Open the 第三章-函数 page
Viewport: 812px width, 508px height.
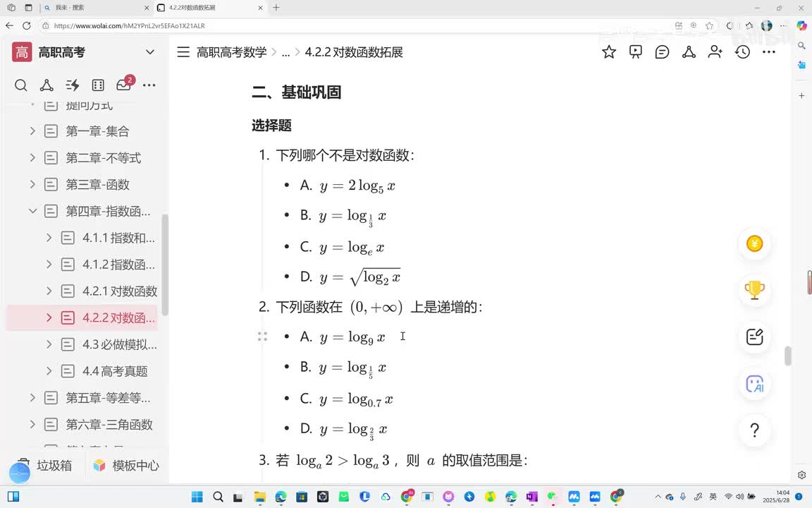[97, 184]
